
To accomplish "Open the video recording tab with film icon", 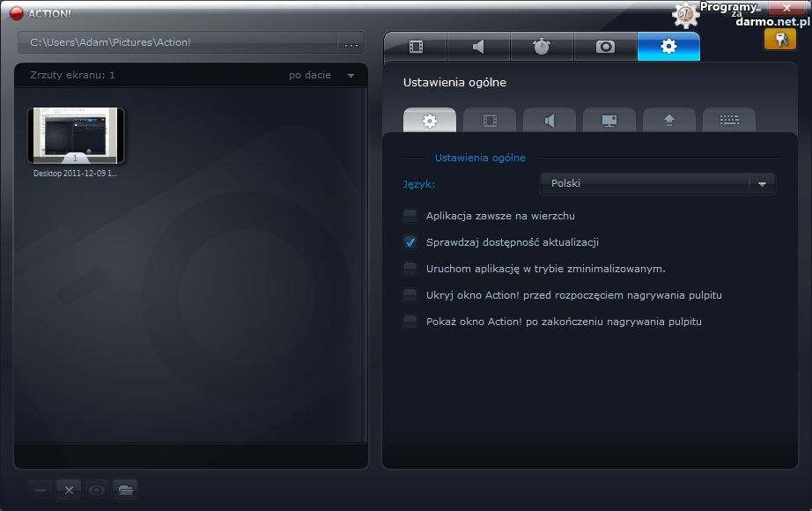I will 416,47.
